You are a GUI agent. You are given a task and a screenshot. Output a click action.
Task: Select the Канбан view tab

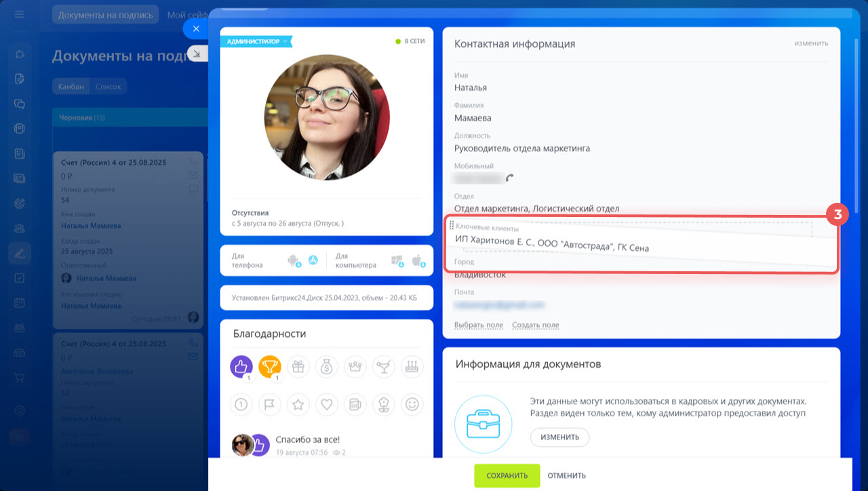[x=71, y=86]
